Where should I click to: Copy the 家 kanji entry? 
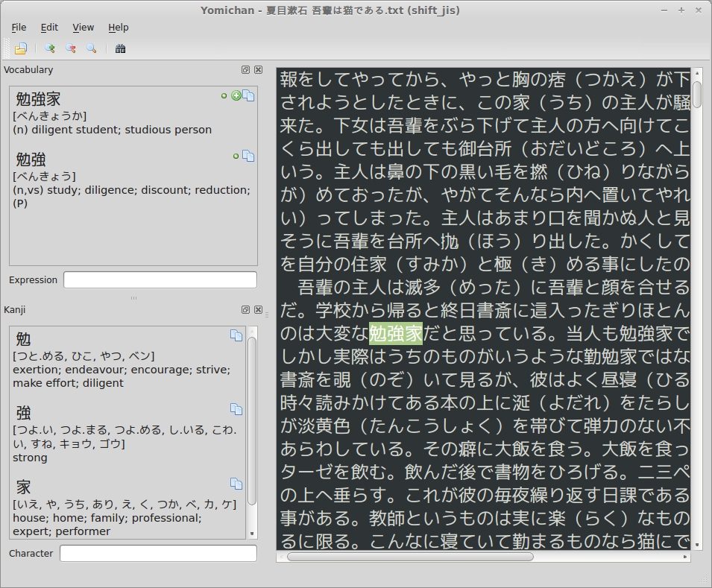[x=236, y=484]
